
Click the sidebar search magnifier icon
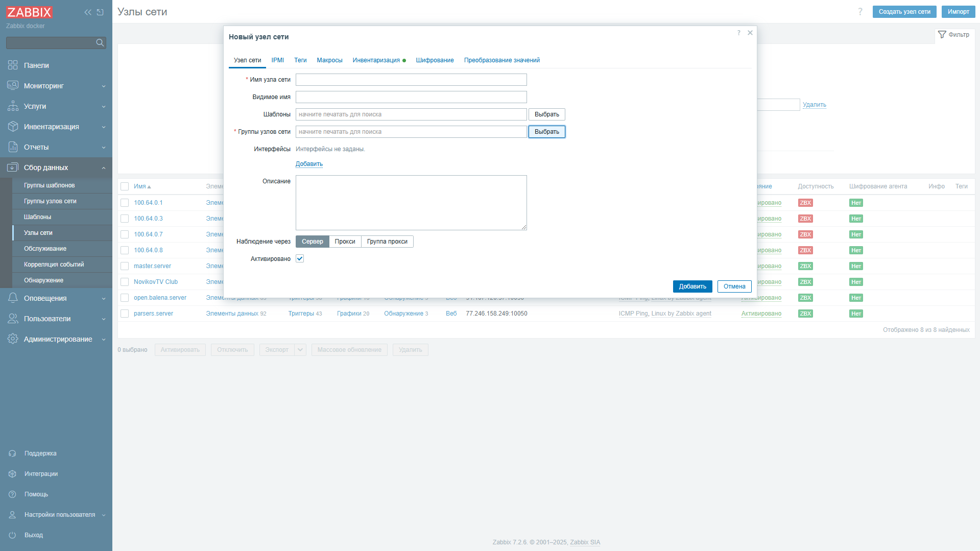pos(100,43)
